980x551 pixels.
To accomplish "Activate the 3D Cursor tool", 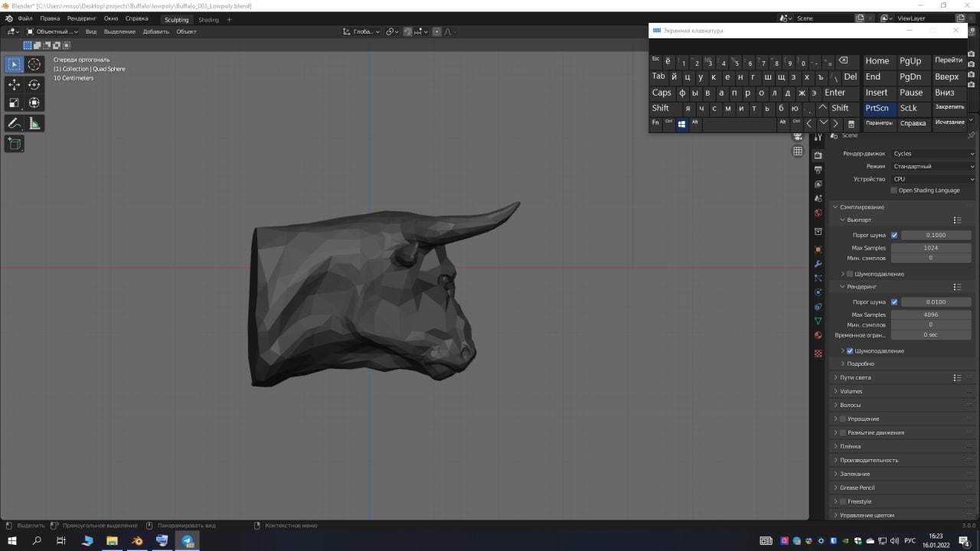I will click(x=34, y=64).
